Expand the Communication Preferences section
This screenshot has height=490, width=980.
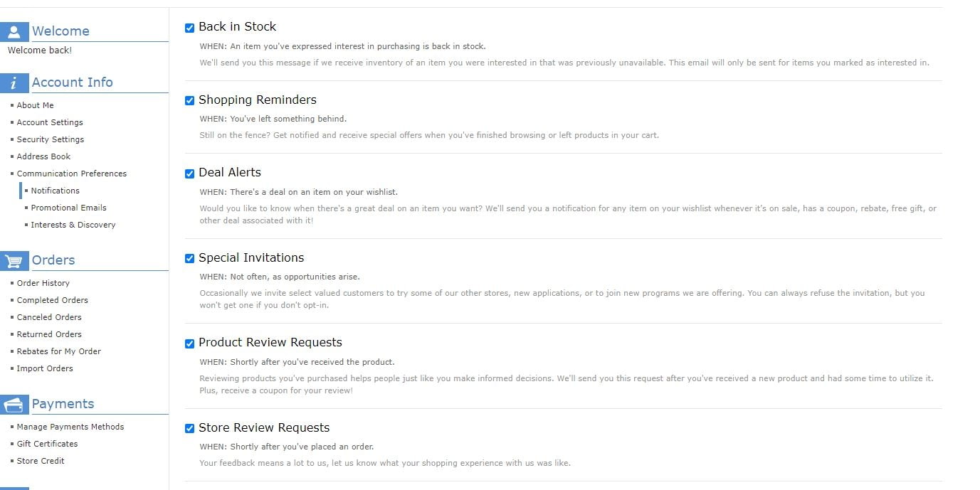coord(71,174)
